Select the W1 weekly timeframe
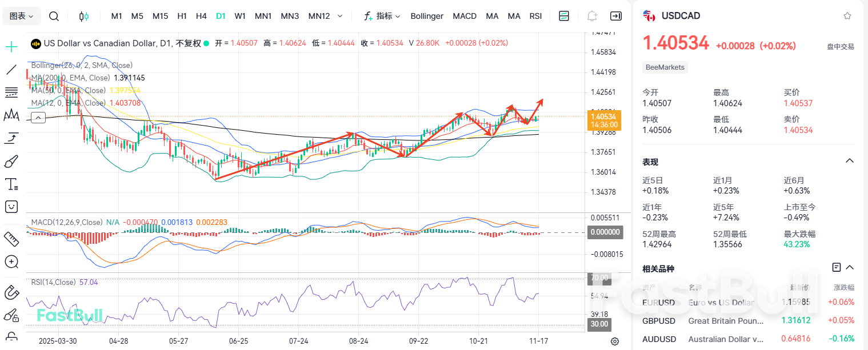 click(240, 16)
